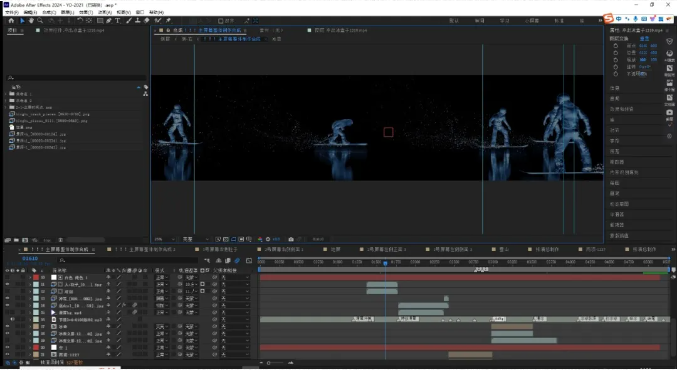Image resolution: width=677 pixels, height=370 pixels.
Task: Toggle visibility of the 空 1 null layer
Action: (7, 347)
